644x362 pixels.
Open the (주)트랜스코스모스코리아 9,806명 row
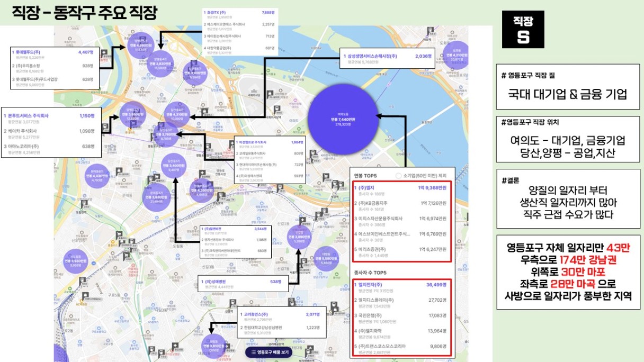401,348
